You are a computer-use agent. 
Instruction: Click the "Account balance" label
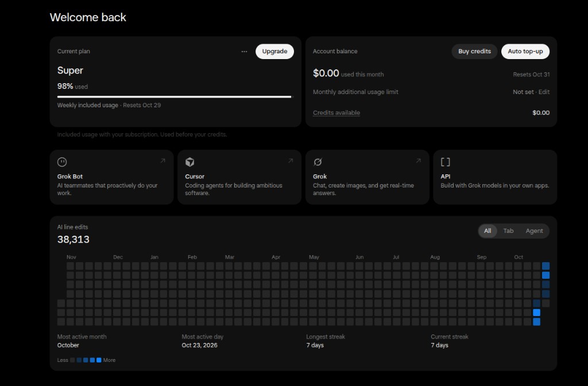point(335,51)
